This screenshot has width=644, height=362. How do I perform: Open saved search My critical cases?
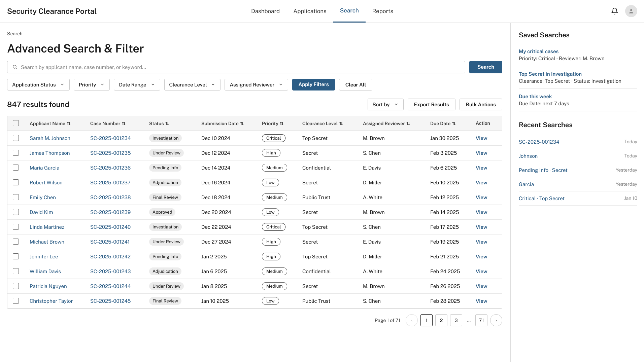[x=538, y=51]
